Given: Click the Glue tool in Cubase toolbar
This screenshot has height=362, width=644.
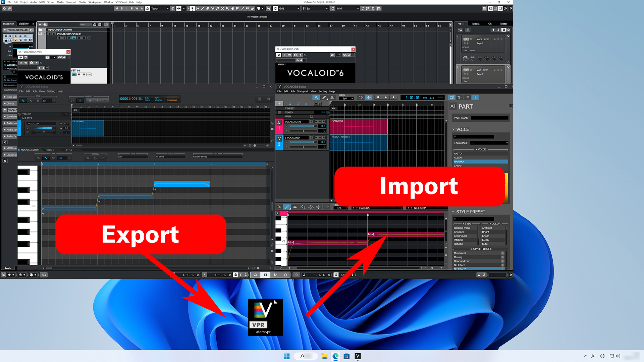Looking at the screenshot, I should click(x=218, y=8).
